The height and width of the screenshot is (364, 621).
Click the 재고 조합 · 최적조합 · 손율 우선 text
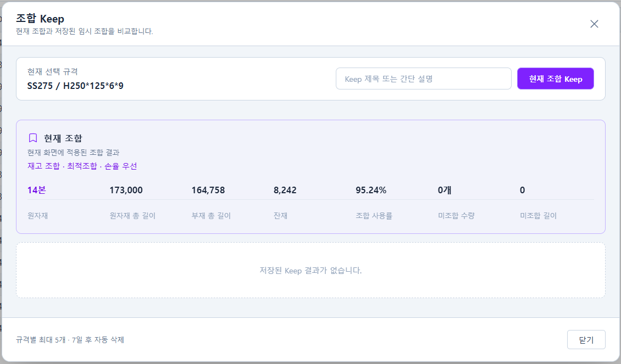82,166
